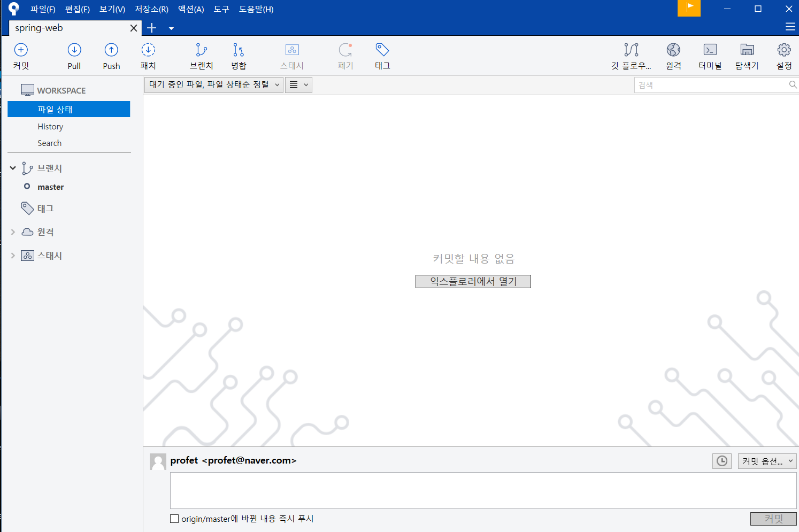The width and height of the screenshot is (799, 532).
Task: Open the 파일(F) menu
Action: point(43,9)
